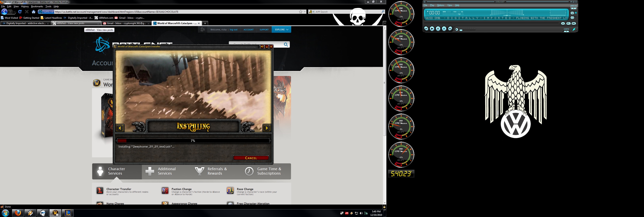644x217 pixels.
Task: Expand the Winamp VIDEO/VIS drawer
Action: 574,8
